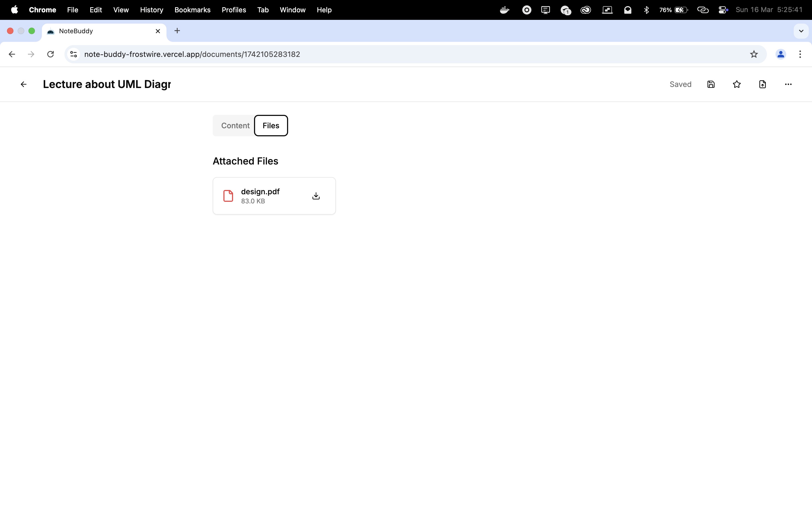
Task: Open the Chrome profile avatar
Action: point(781,54)
